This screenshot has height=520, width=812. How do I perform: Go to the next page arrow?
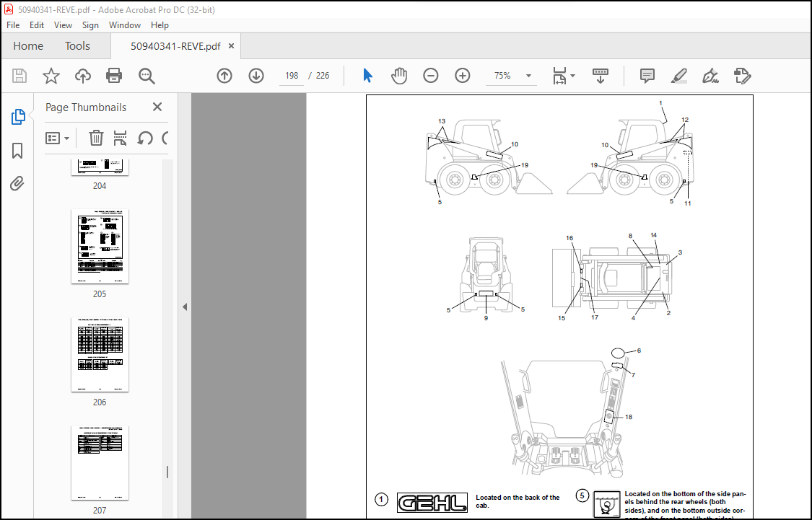tap(256, 76)
